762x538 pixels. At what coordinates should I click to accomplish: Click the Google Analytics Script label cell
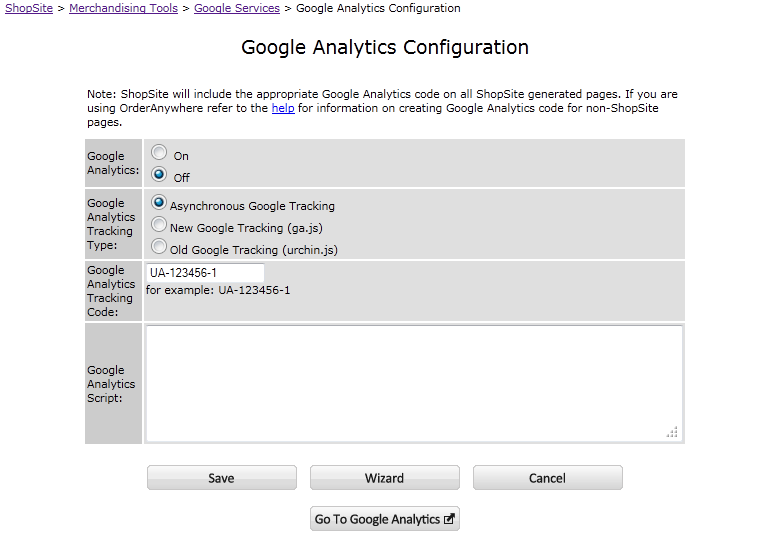(x=113, y=383)
